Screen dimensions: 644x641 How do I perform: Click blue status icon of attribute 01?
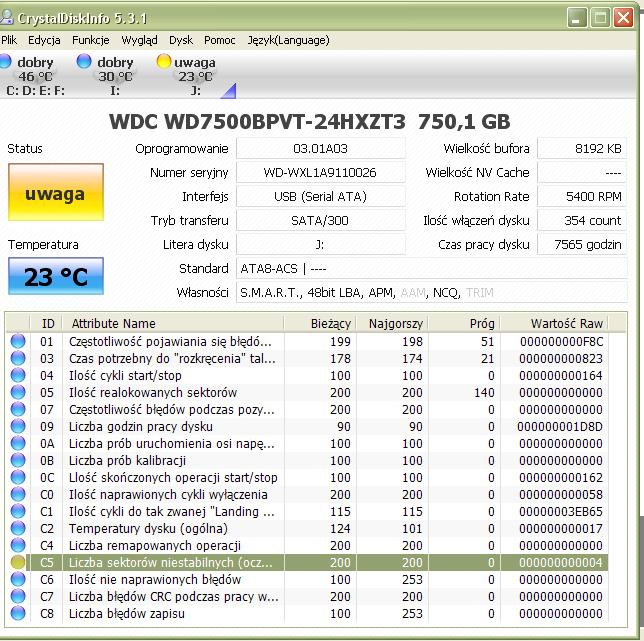[18, 341]
